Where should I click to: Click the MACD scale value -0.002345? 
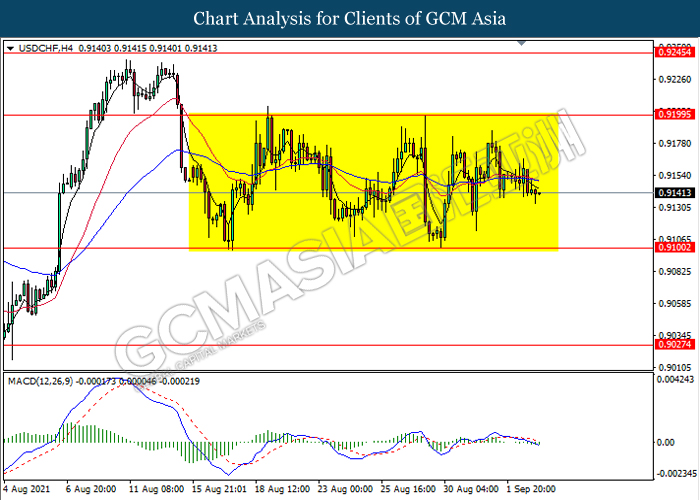[x=675, y=473]
